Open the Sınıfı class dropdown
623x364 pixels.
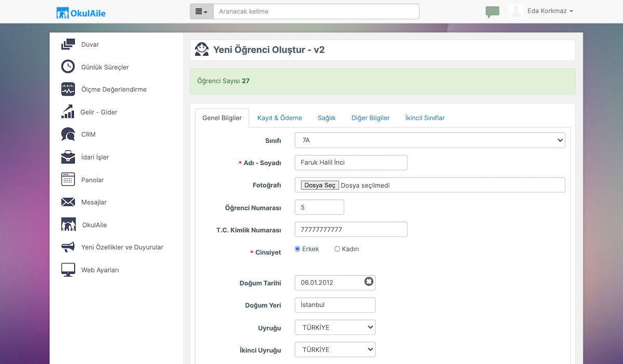(430, 140)
